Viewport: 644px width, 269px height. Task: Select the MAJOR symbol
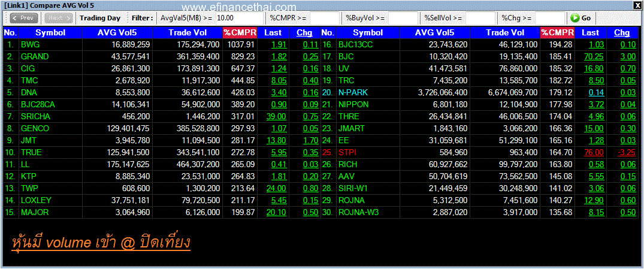pyautogui.click(x=35, y=213)
